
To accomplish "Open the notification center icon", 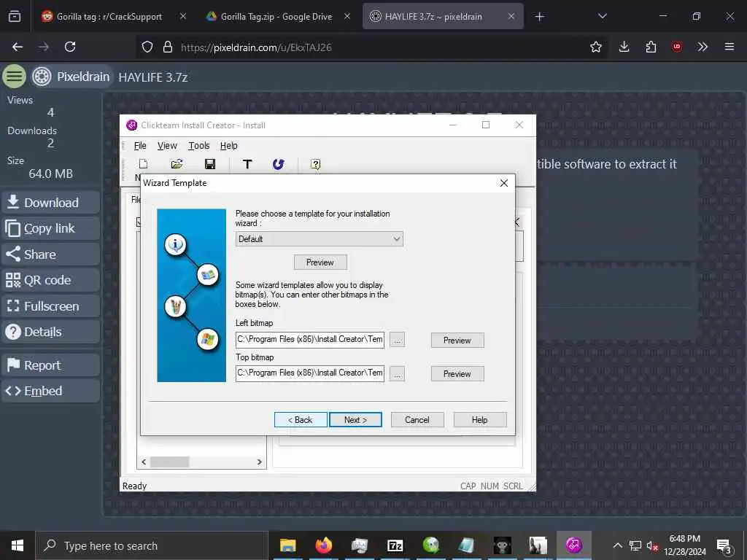I will (724, 546).
